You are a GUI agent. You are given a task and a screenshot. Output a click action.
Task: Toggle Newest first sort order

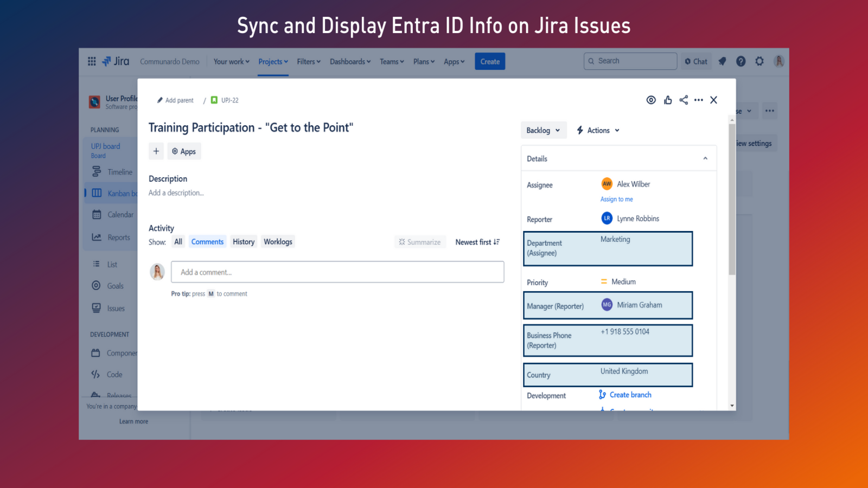[x=477, y=242]
